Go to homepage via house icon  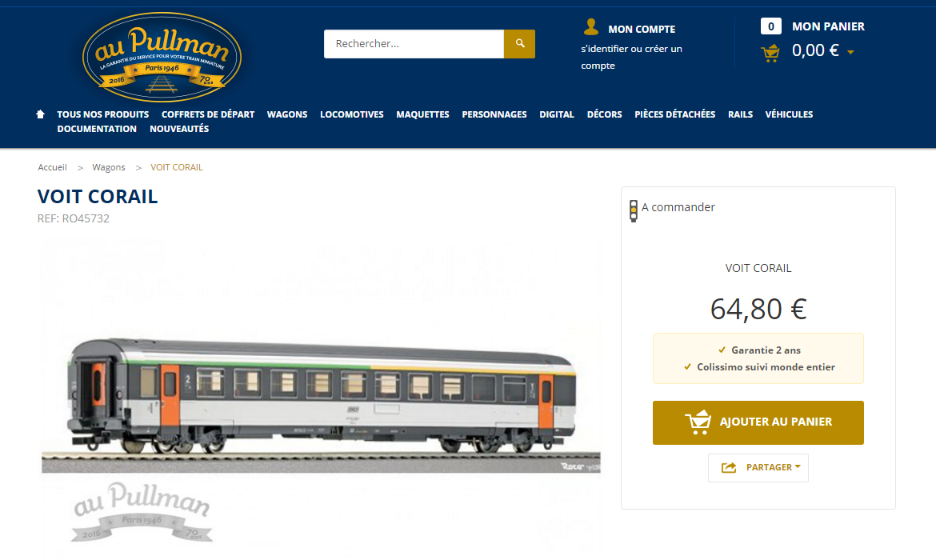tap(41, 114)
